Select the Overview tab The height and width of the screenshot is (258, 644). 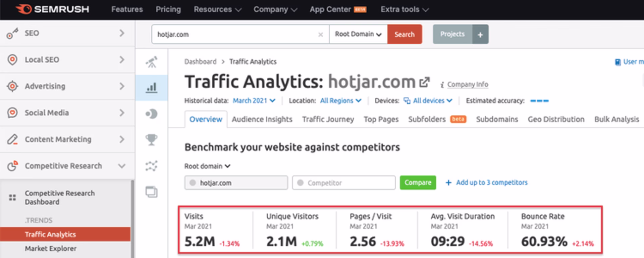[x=206, y=120]
